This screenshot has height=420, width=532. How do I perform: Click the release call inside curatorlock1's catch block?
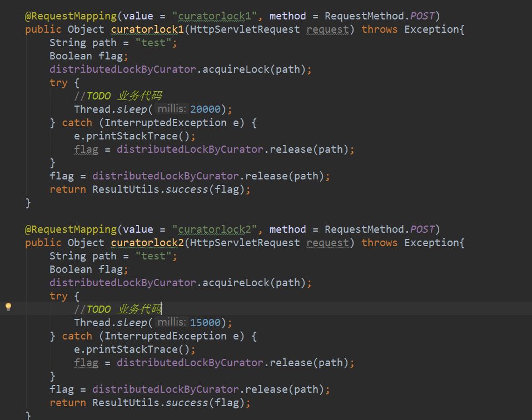(x=290, y=149)
